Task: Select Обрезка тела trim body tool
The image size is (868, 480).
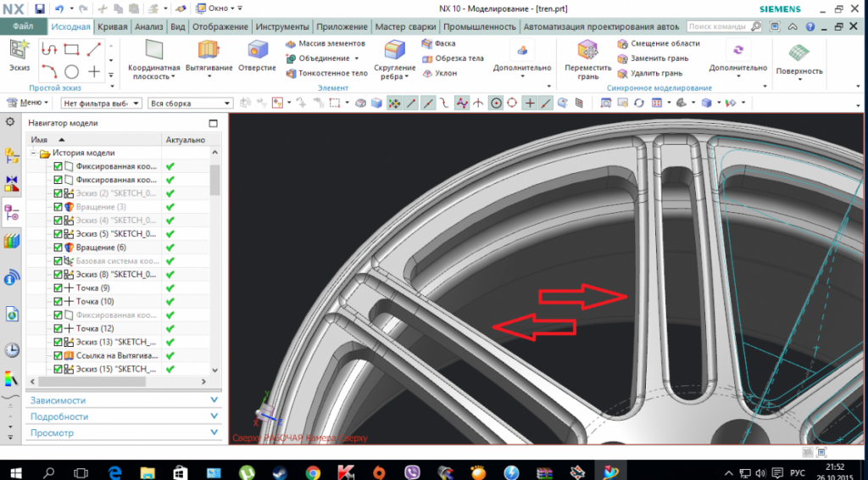Action: (x=453, y=59)
